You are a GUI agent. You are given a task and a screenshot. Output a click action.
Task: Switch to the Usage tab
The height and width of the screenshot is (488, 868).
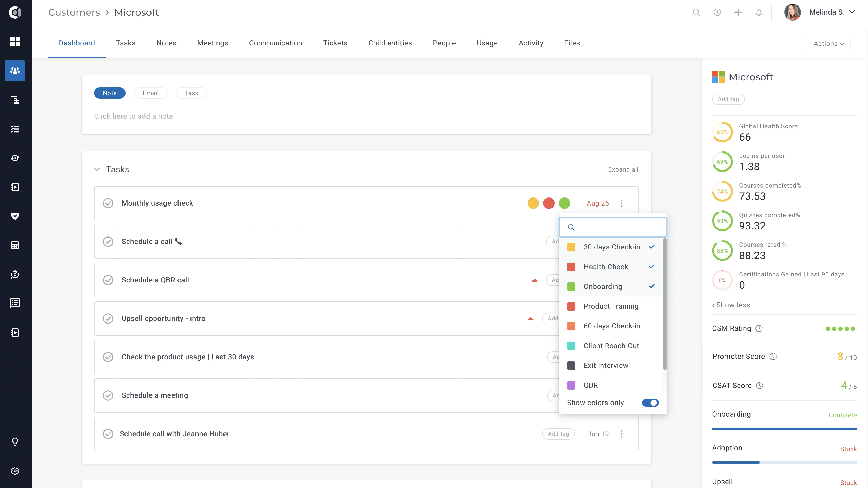click(487, 43)
